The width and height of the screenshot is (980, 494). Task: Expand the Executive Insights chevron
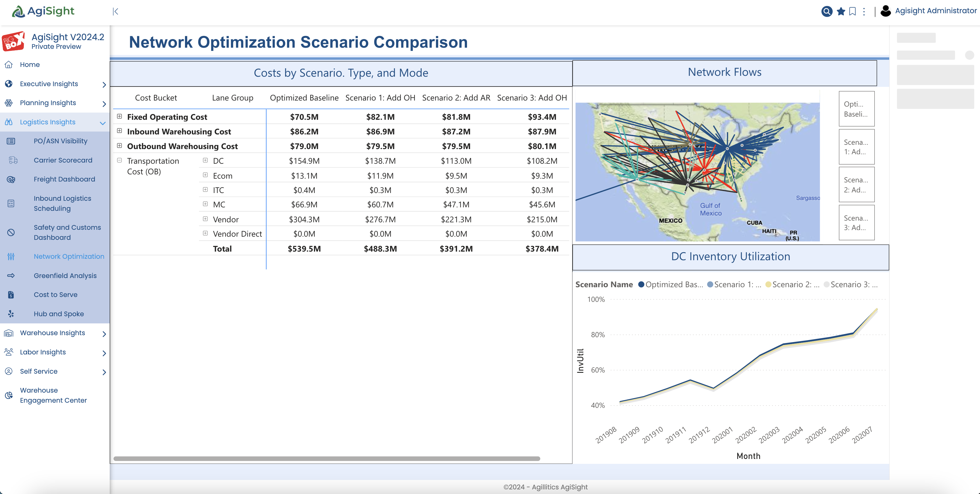point(104,84)
